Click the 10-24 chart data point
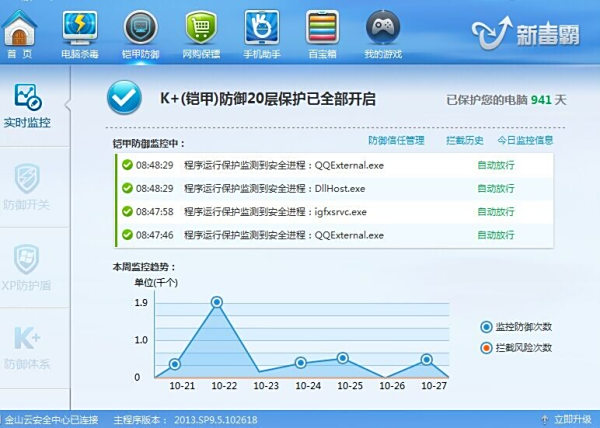The height and width of the screenshot is (428, 600). click(301, 362)
